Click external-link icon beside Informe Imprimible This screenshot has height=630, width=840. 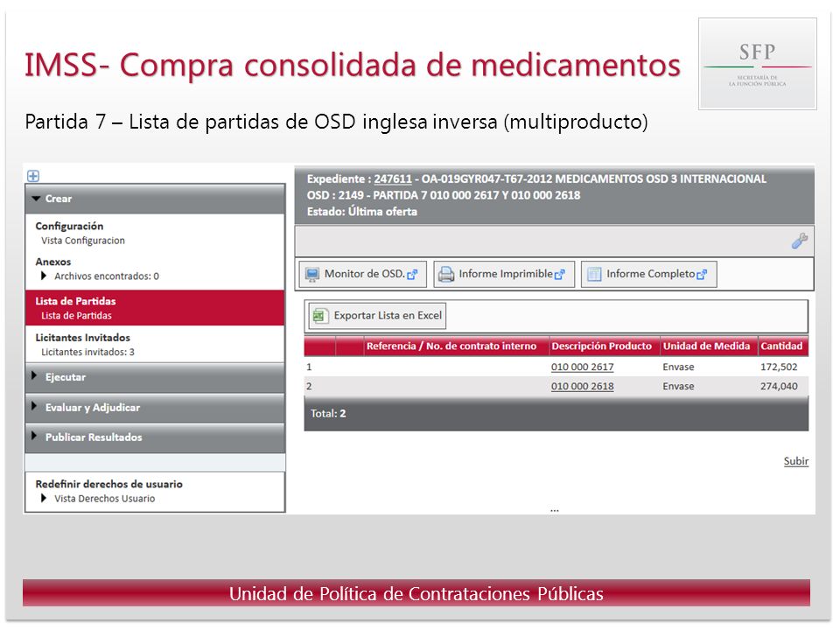click(560, 275)
